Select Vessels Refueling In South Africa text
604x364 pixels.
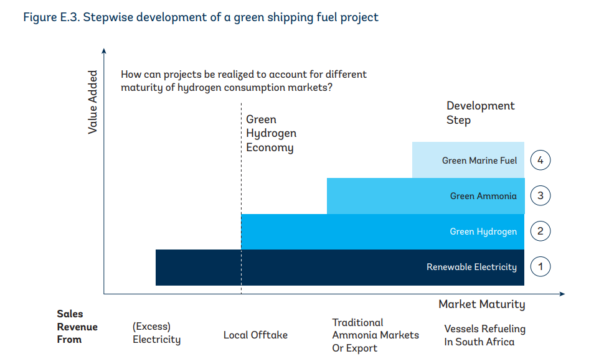(484, 335)
